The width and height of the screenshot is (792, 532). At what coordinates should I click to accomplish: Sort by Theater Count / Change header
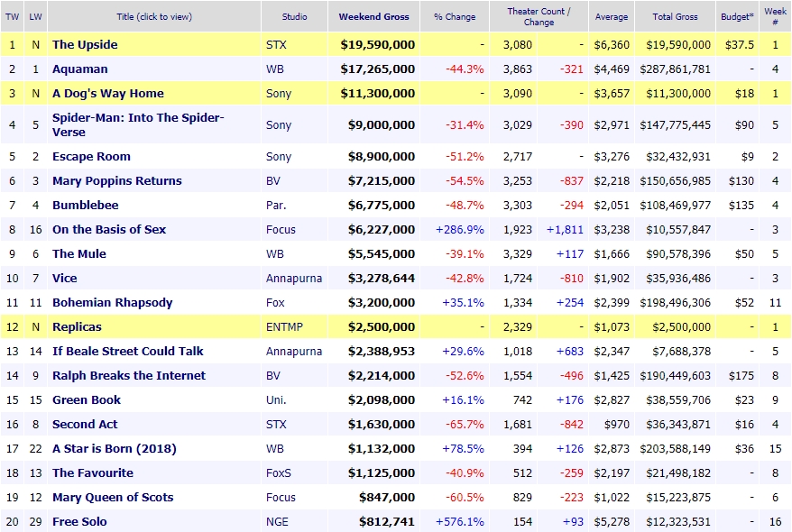coord(539,16)
